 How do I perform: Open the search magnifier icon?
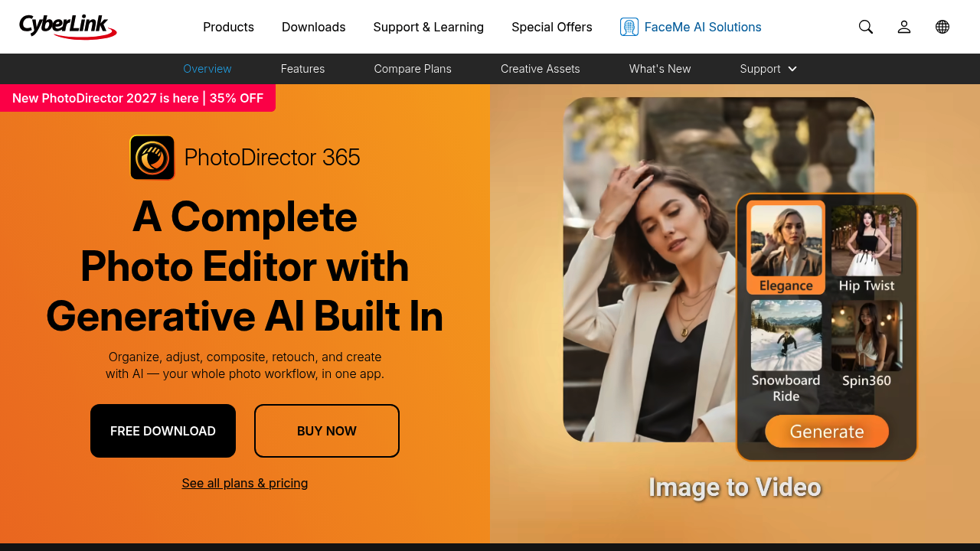click(866, 27)
